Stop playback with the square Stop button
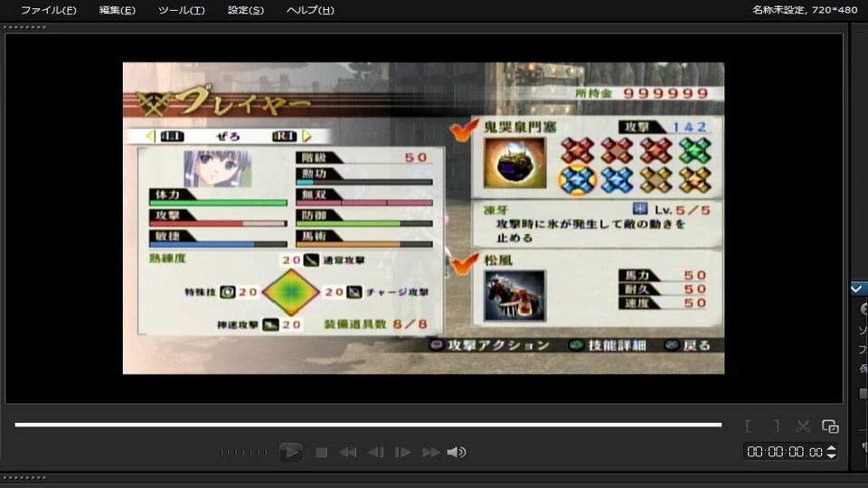 tap(321, 453)
